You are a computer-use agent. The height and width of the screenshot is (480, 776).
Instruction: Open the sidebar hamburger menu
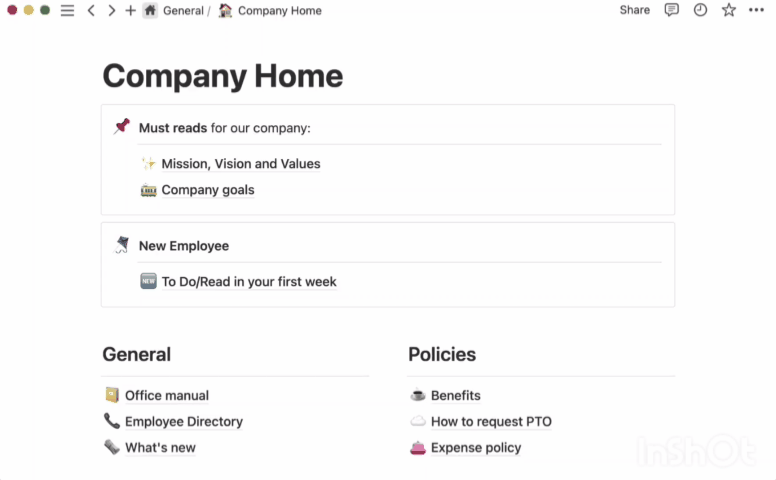(67, 10)
